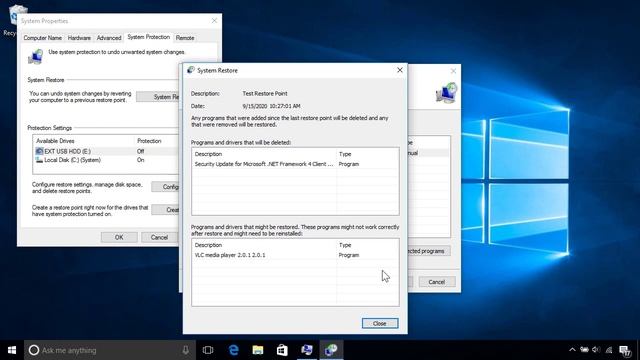Click the Local Disk (C:) drive icon
This screenshot has width=640, height=360.
point(39,160)
